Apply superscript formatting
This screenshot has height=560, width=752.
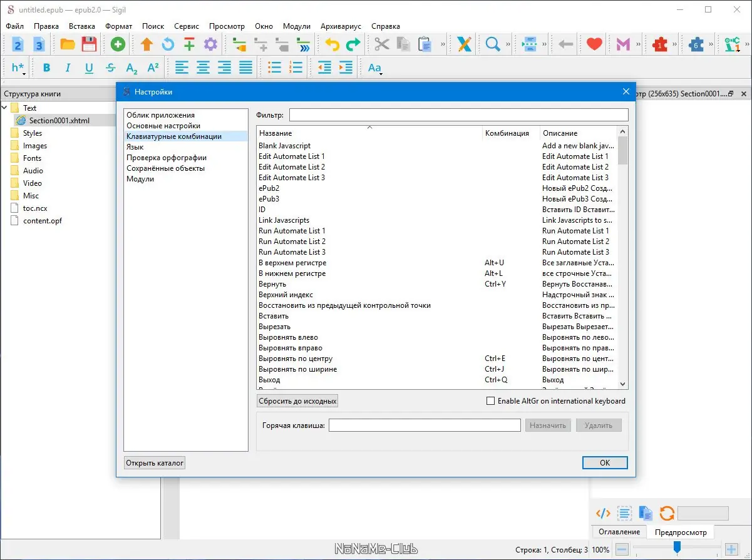pyautogui.click(x=153, y=68)
